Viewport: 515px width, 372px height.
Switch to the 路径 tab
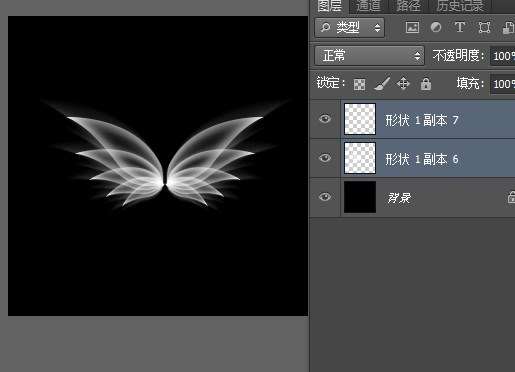point(408,6)
